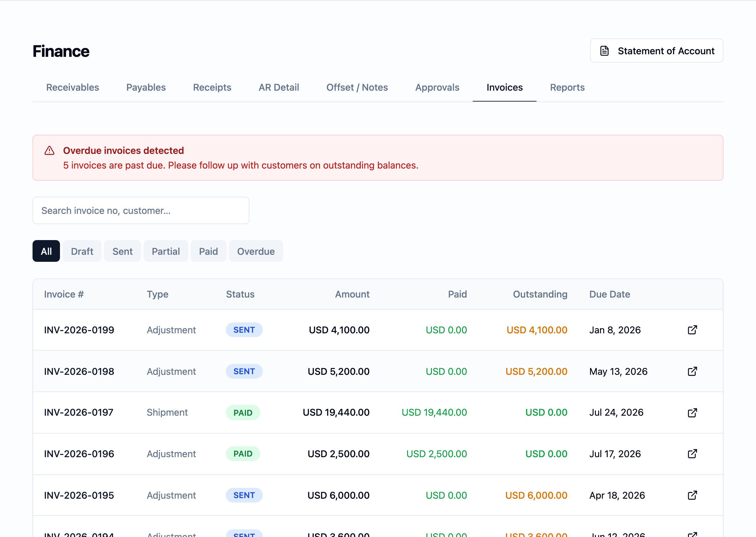Click the Amount column header
Viewport: 756px width, 537px height.
click(x=352, y=294)
